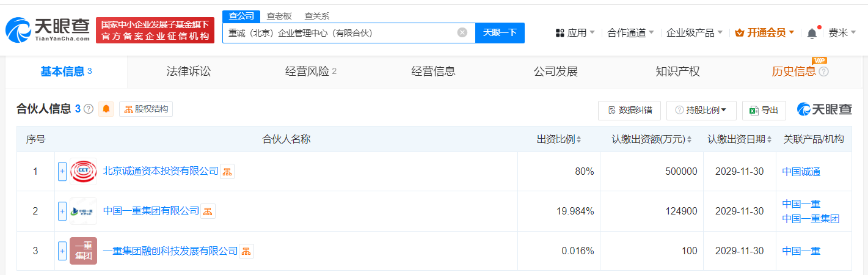Image resolution: width=868 pixels, height=275 pixels.
Task: Switch to 公司发展 tab
Action: pyautogui.click(x=555, y=71)
